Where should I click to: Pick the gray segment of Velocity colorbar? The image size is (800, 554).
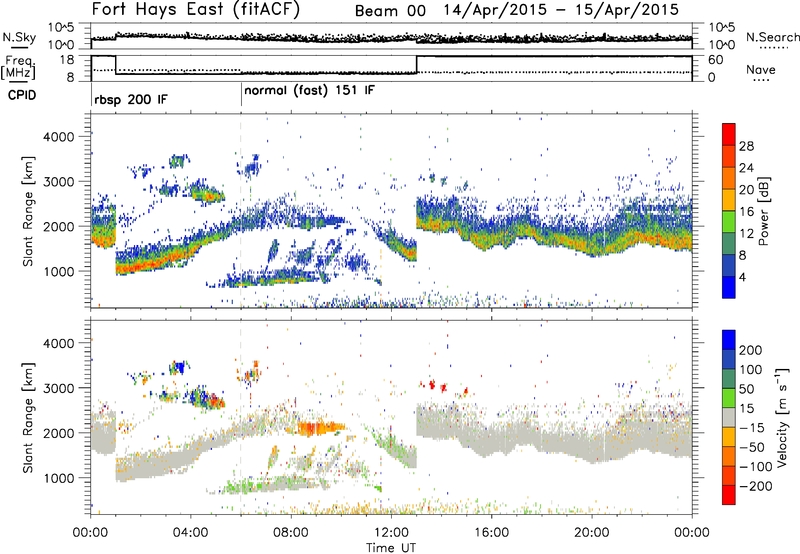(729, 418)
